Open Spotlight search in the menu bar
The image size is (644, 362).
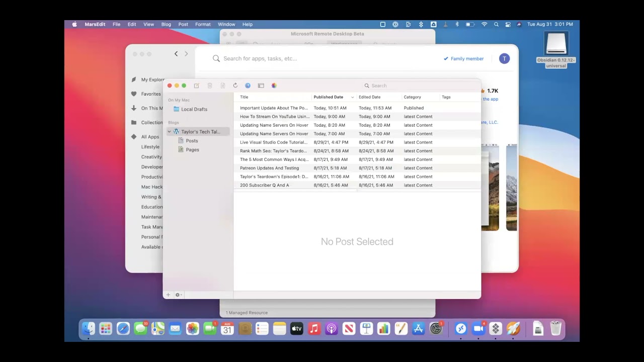pyautogui.click(x=496, y=24)
